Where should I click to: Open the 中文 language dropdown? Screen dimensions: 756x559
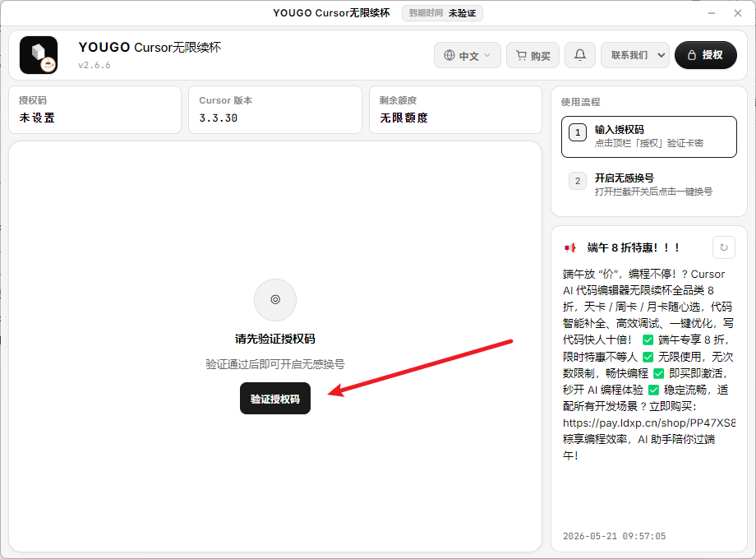pyautogui.click(x=468, y=55)
